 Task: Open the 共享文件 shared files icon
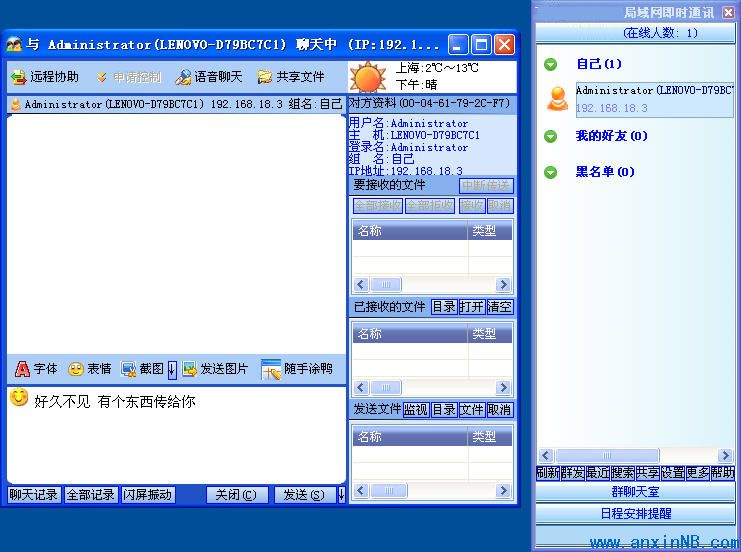pos(265,77)
